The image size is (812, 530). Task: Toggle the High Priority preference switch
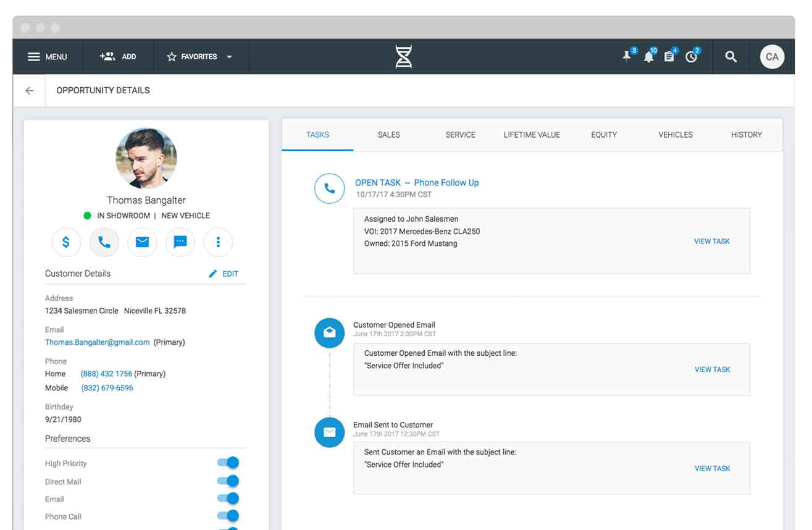pyautogui.click(x=228, y=463)
